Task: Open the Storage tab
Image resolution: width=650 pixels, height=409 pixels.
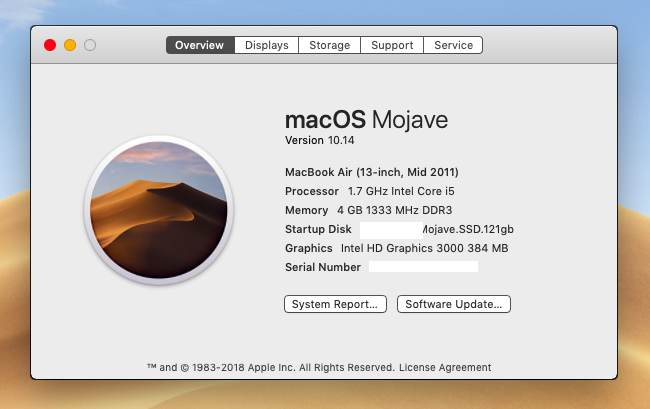Action: 330,45
